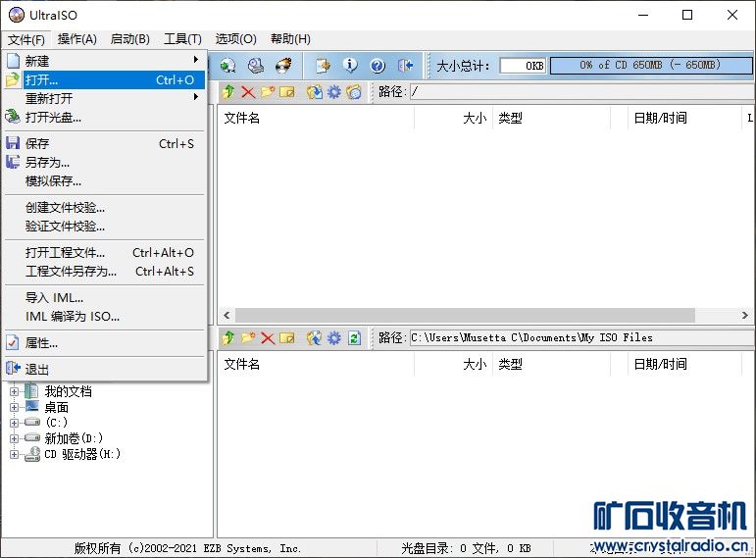This screenshot has height=558, width=756.
Task: Open the 选项(O) menu
Action: click(235, 39)
